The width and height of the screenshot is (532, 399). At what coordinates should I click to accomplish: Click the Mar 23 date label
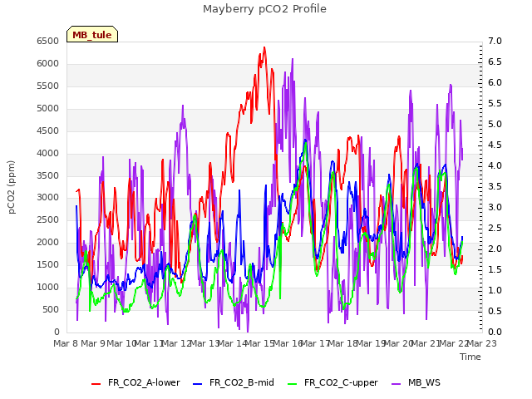coord(482,343)
